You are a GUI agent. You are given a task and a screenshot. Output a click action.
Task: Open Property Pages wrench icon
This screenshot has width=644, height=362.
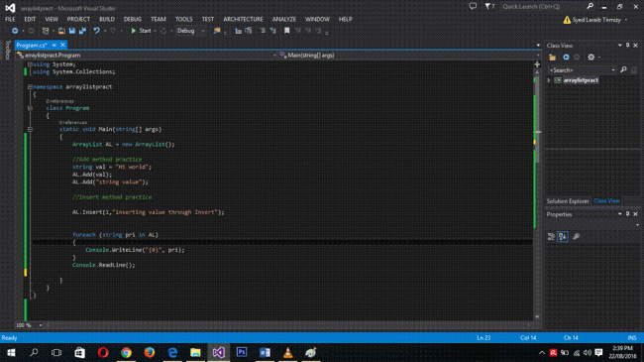click(x=576, y=236)
